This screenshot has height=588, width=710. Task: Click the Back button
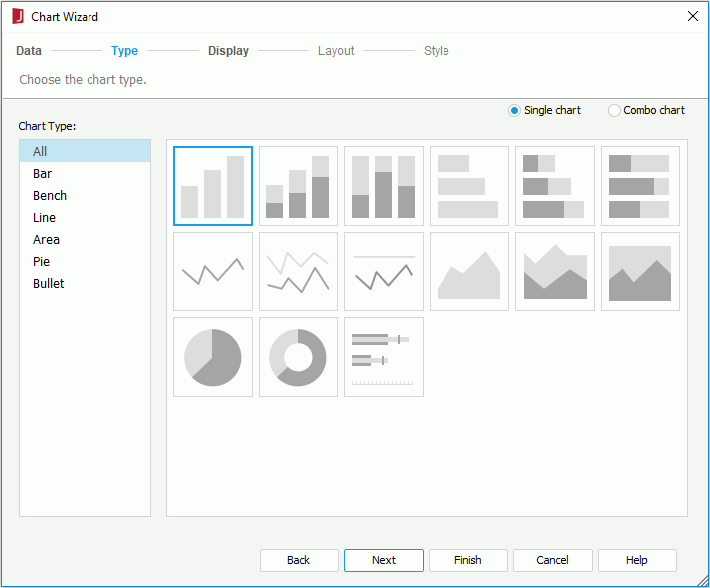[299, 560]
